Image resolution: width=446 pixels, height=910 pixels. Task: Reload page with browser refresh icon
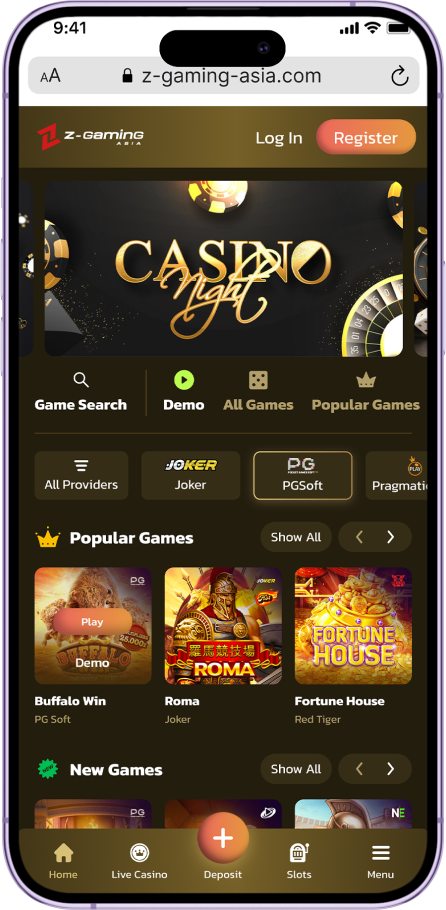[399, 76]
